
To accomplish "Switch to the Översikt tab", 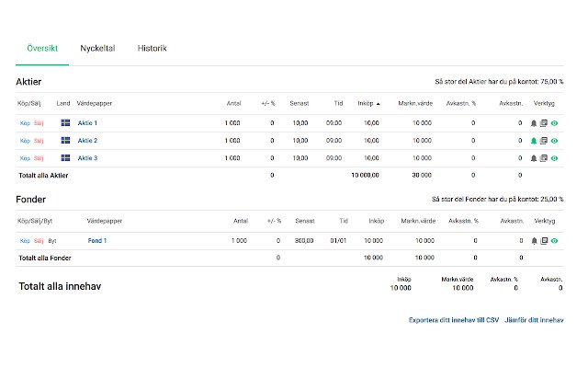I will point(42,48).
